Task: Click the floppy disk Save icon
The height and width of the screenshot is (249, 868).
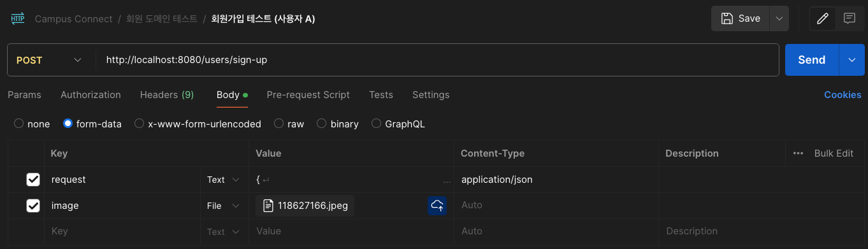Action: [x=727, y=18]
